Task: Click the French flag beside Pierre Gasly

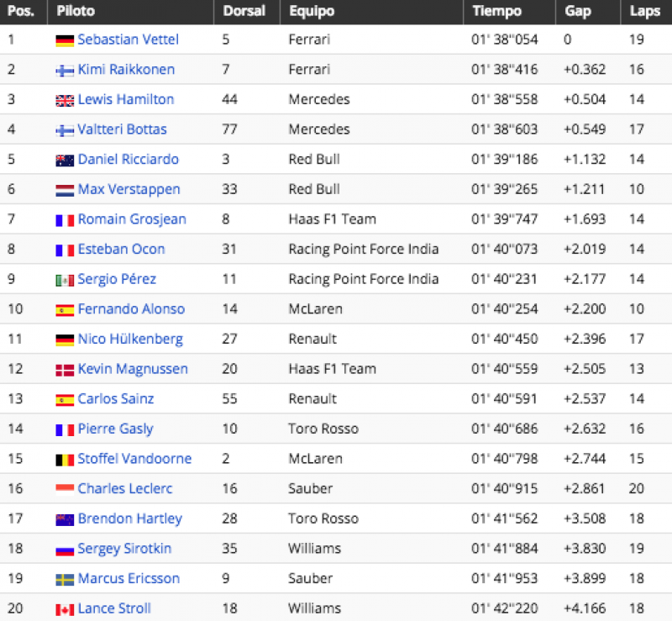Action: click(x=65, y=429)
